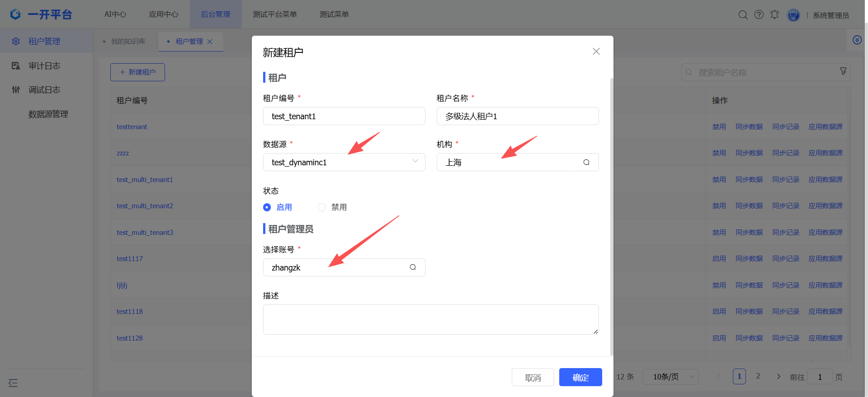This screenshot has width=868, height=397.
Task: Open the notification bell icon
Action: point(774,15)
